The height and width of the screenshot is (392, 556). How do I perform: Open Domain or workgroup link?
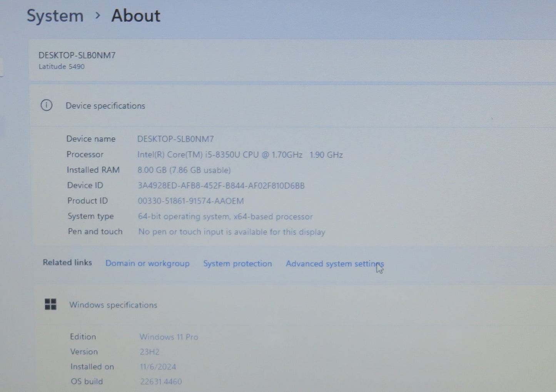pyautogui.click(x=147, y=264)
